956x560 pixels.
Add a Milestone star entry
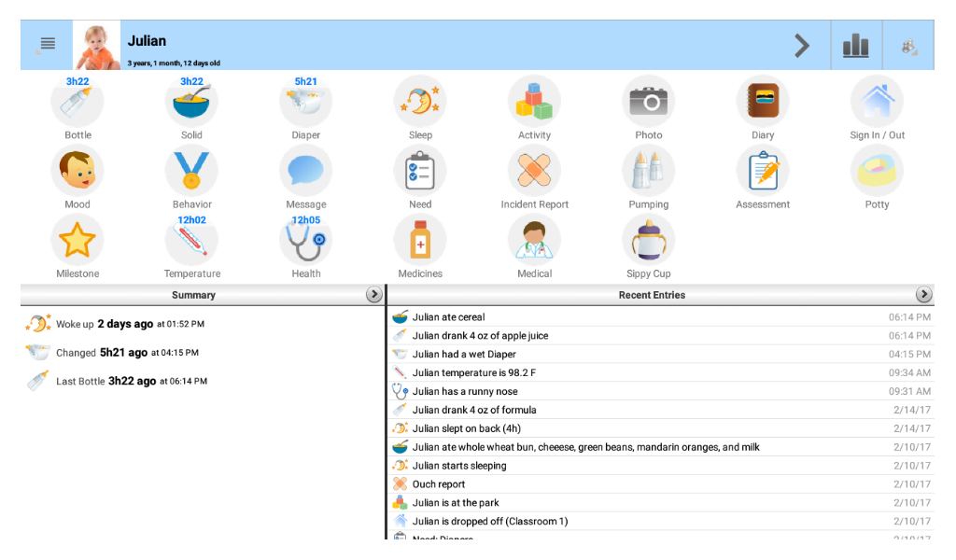[x=77, y=241]
